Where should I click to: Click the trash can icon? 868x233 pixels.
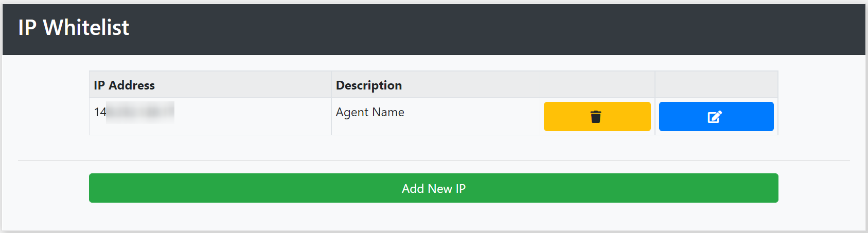tap(596, 117)
